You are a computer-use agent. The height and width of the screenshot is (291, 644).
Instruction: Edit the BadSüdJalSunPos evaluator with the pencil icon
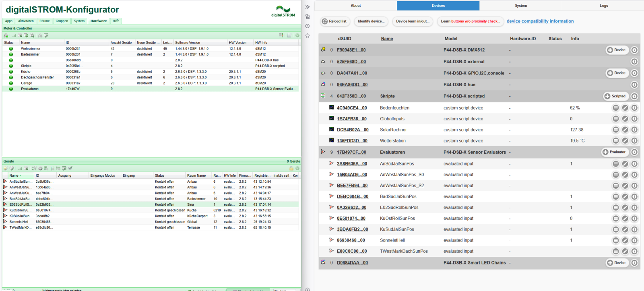[x=625, y=197]
